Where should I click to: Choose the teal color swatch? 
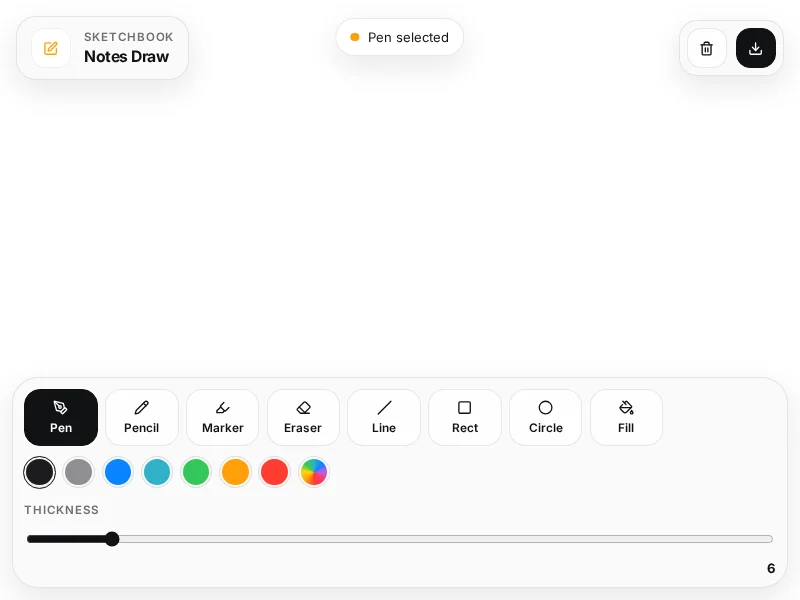[157, 472]
